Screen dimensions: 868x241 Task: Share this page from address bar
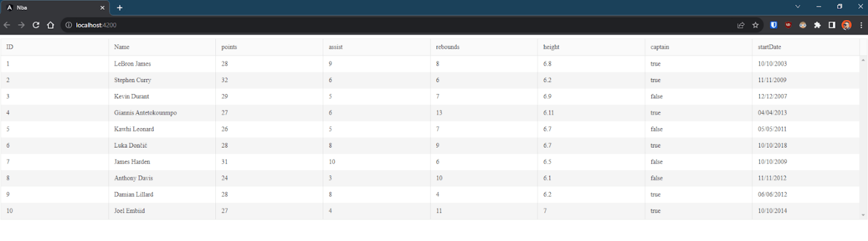(x=741, y=25)
